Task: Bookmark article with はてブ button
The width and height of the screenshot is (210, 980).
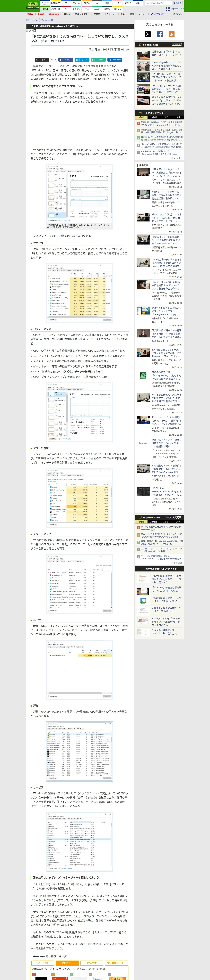Action: click(82, 60)
